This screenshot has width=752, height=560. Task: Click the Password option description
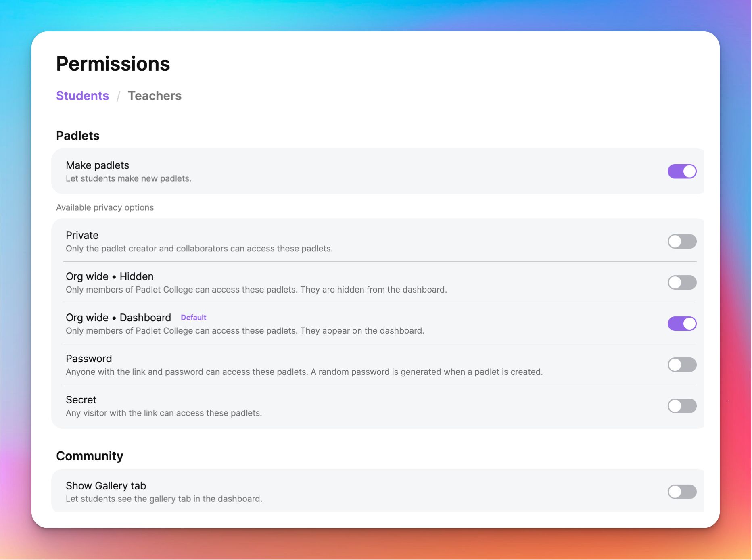pyautogui.click(x=304, y=372)
